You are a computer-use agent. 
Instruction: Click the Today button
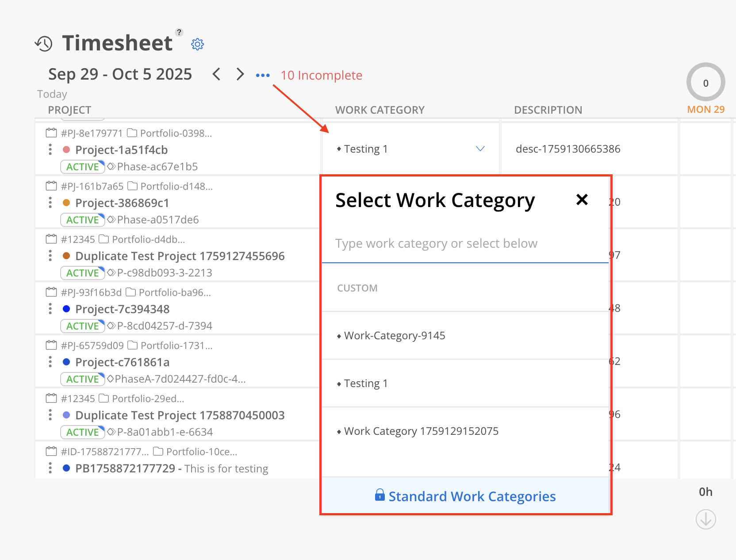tap(52, 94)
